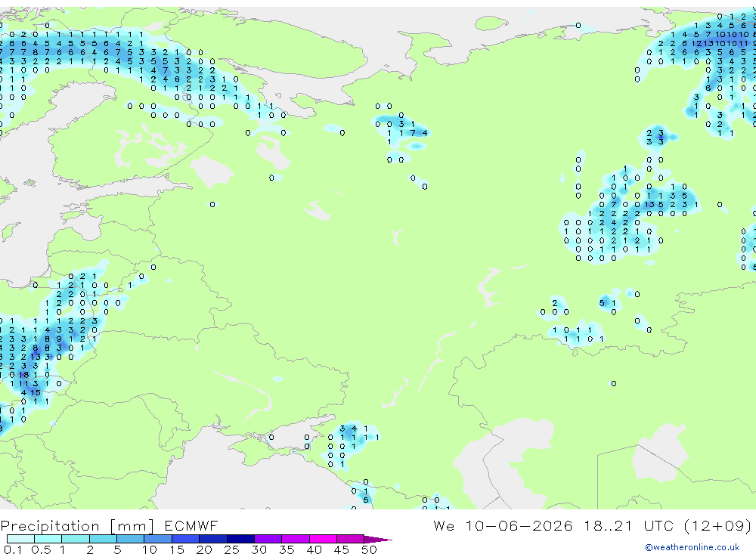Click the over-50 arrow tip of legend
The height and width of the screenshot is (554, 756).
(378, 540)
